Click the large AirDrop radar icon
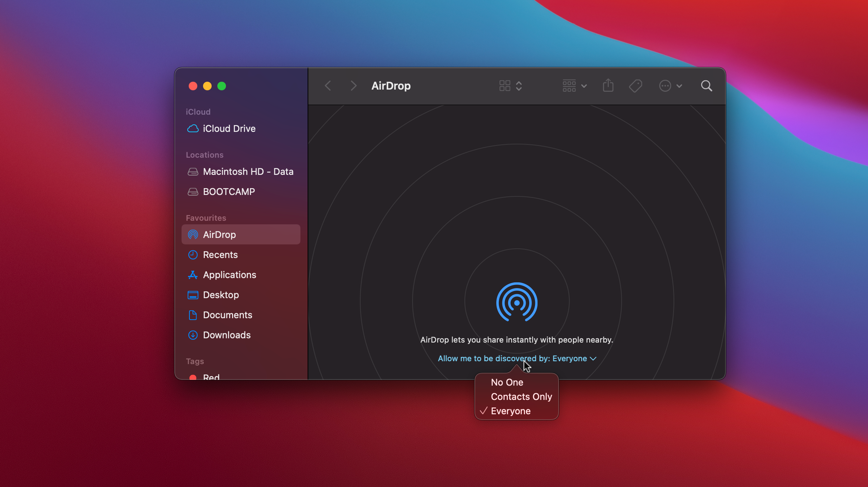The width and height of the screenshot is (868, 487). click(x=517, y=302)
